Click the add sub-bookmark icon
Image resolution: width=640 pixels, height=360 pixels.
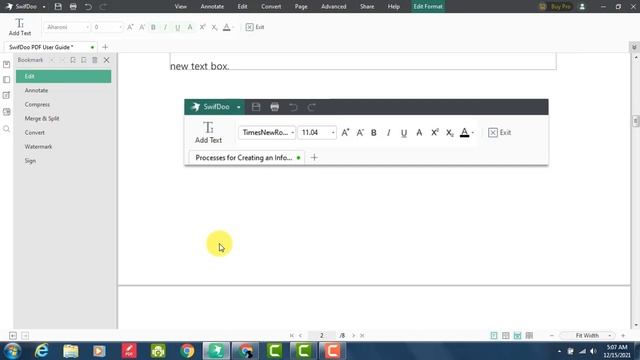[84, 60]
